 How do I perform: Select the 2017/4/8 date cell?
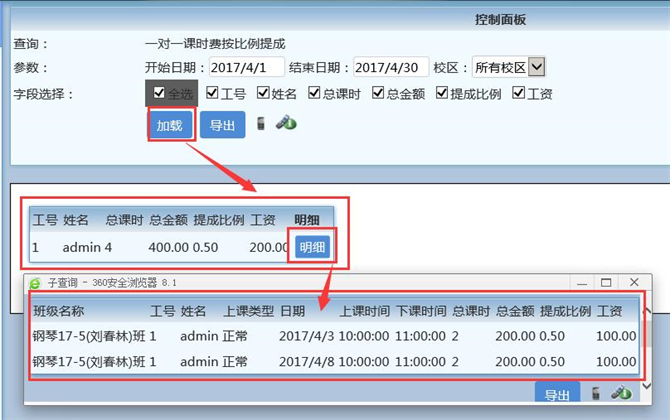(x=306, y=362)
